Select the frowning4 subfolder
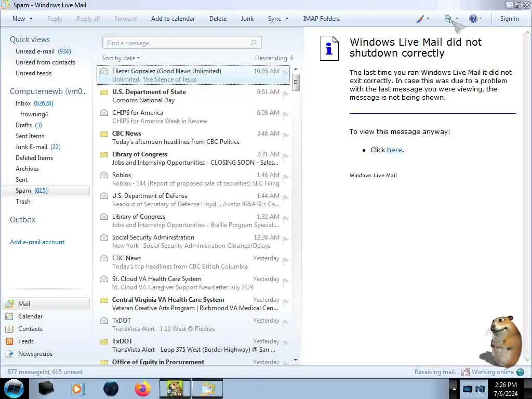The height and width of the screenshot is (399, 532). click(x=34, y=114)
